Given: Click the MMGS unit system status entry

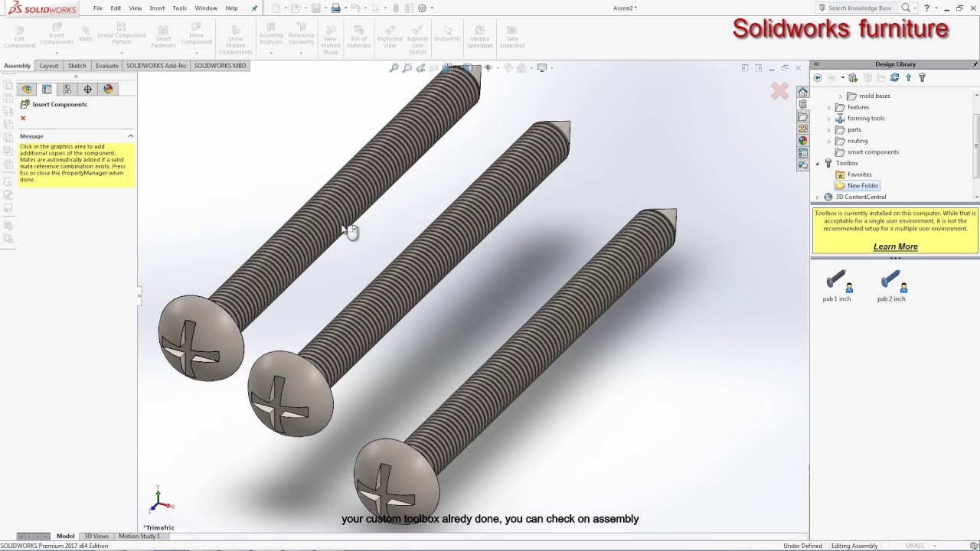Looking at the screenshot, I should 914,546.
